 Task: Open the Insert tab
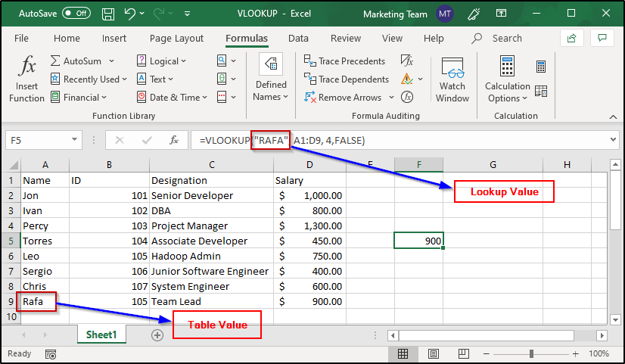pos(114,39)
